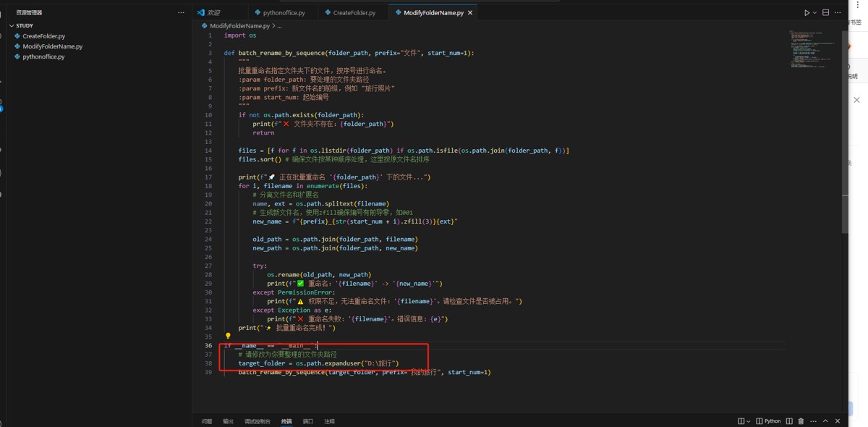Open new terminal launch profile dropdown
This screenshot has height=427, width=868.
coord(749,421)
